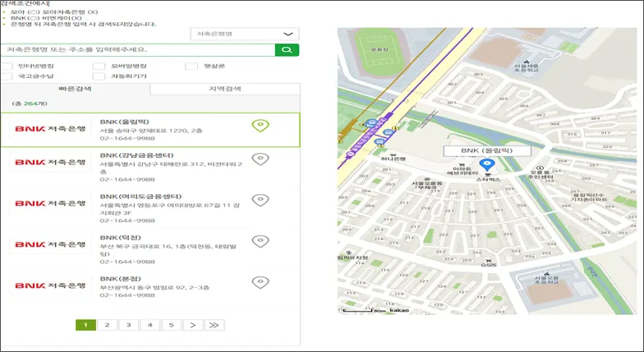Click the blue map marker for BNK 올림픽
The image size is (644, 352).
coord(487,164)
